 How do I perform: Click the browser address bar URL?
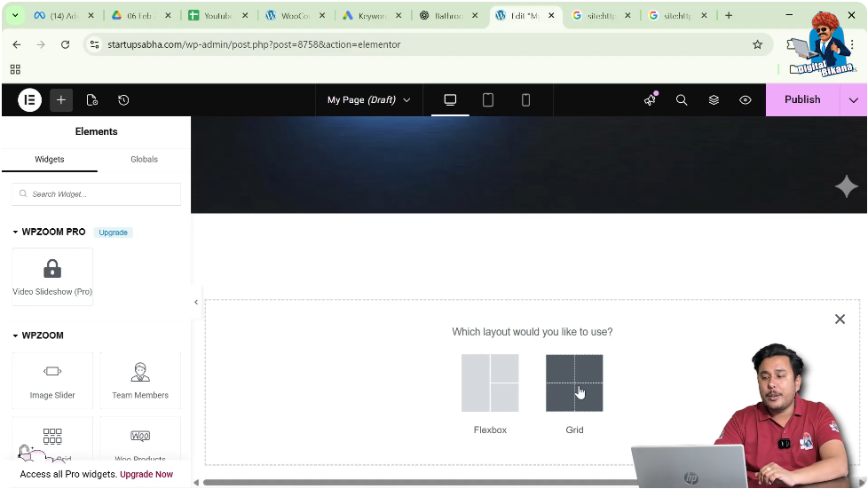[x=254, y=44]
